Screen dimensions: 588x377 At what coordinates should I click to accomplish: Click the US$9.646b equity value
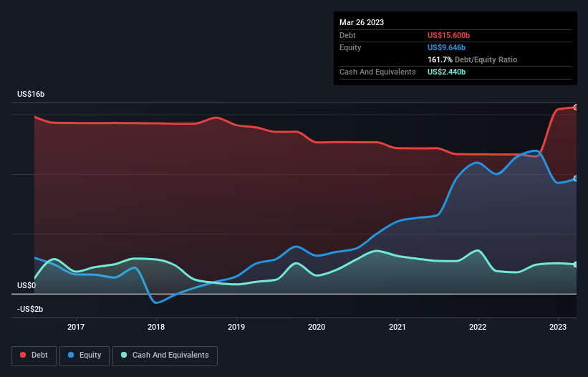447,47
